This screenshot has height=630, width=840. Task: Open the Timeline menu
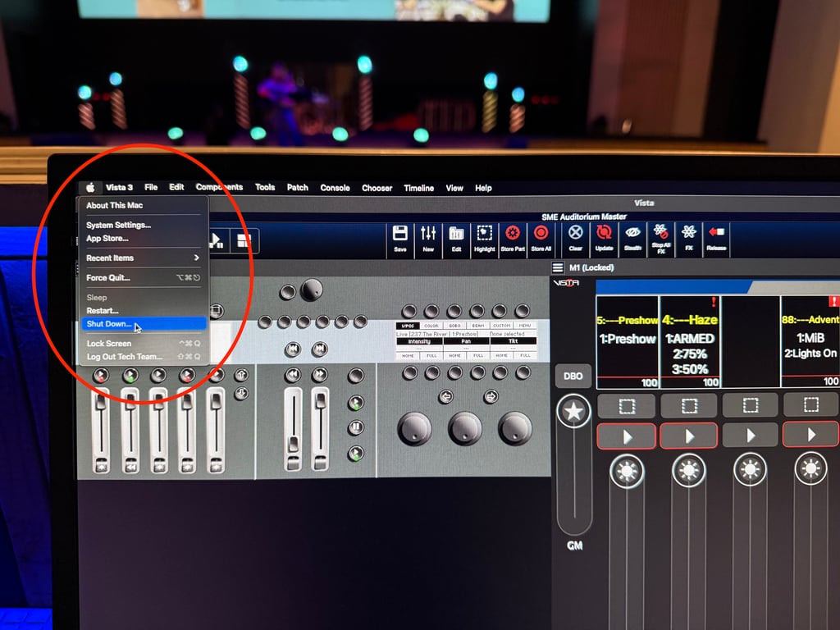click(x=418, y=188)
